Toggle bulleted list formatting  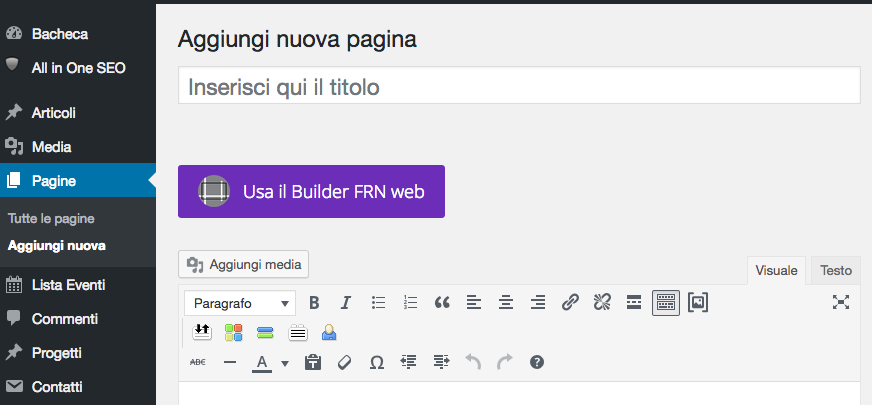pos(378,303)
